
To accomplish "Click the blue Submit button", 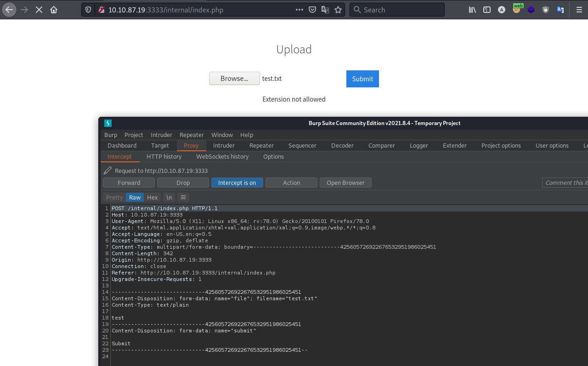I will click(362, 79).
